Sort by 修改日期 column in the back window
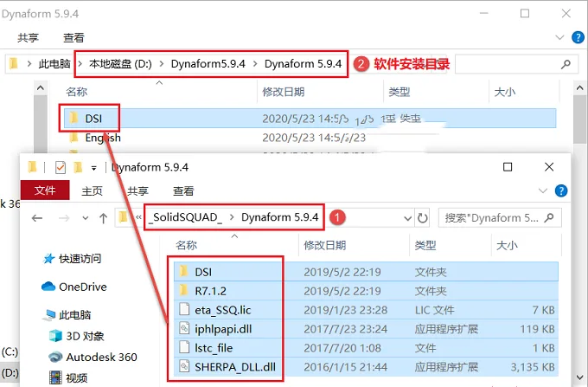 pos(283,92)
